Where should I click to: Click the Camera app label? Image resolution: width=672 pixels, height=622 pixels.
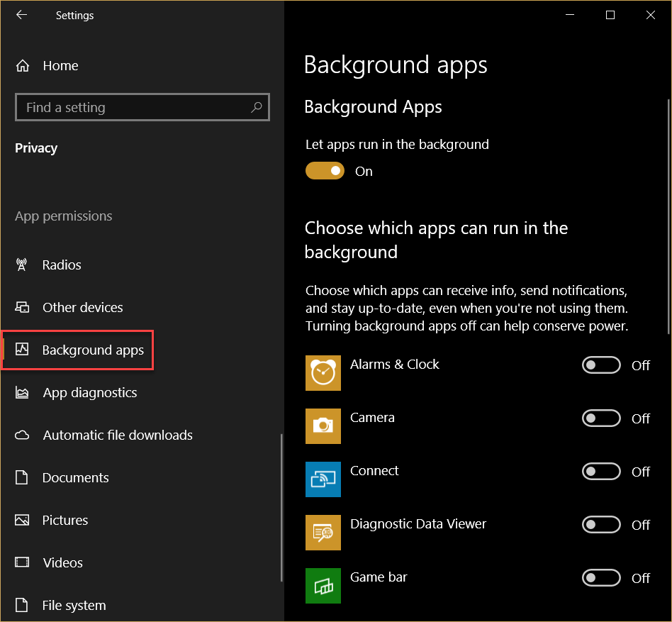click(372, 418)
